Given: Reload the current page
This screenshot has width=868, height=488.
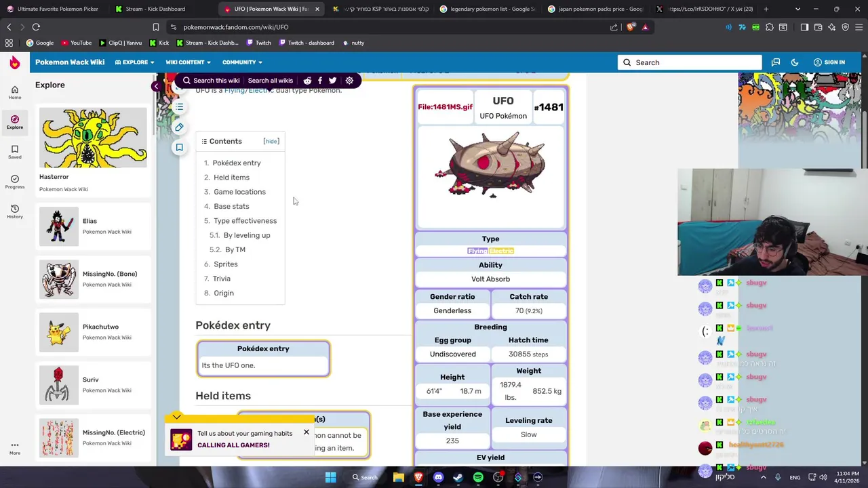Looking at the screenshot, I should coord(36,27).
